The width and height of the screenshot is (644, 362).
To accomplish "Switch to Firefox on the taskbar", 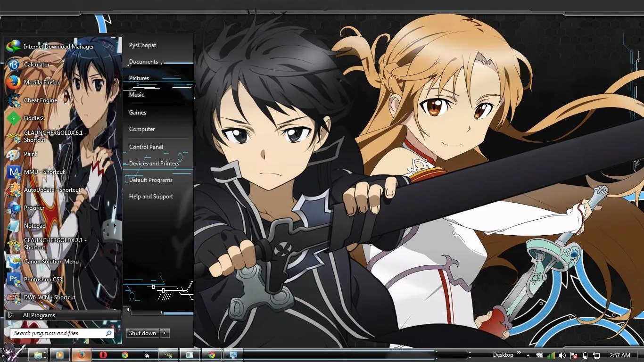I will click(82, 355).
